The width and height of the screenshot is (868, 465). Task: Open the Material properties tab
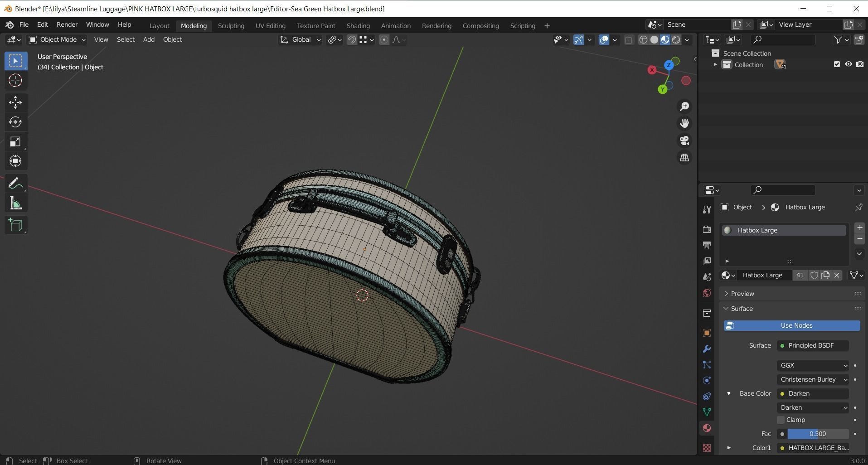pyautogui.click(x=707, y=428)
